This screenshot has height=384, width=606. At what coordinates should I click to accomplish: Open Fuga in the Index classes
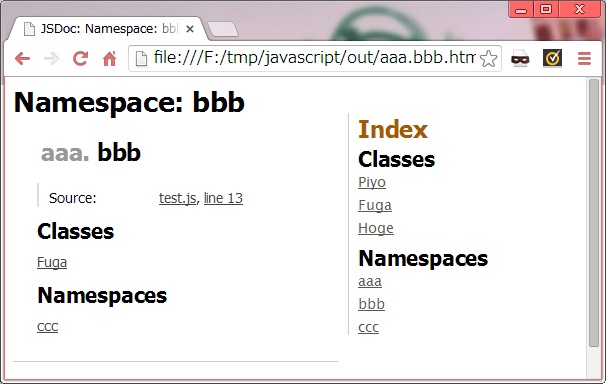click(375, 205)
